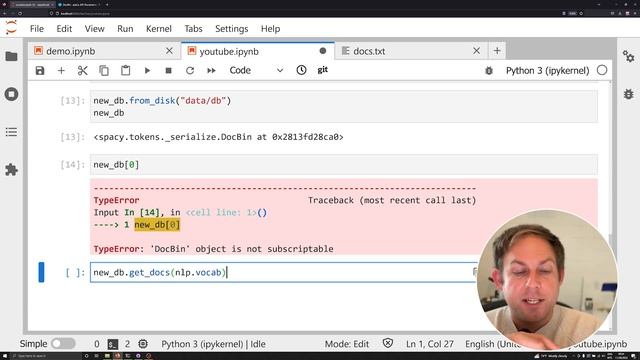Click the Windows Start button
Image resolution: width=640 pixels, height=360 pixels.
click(4, 356)
